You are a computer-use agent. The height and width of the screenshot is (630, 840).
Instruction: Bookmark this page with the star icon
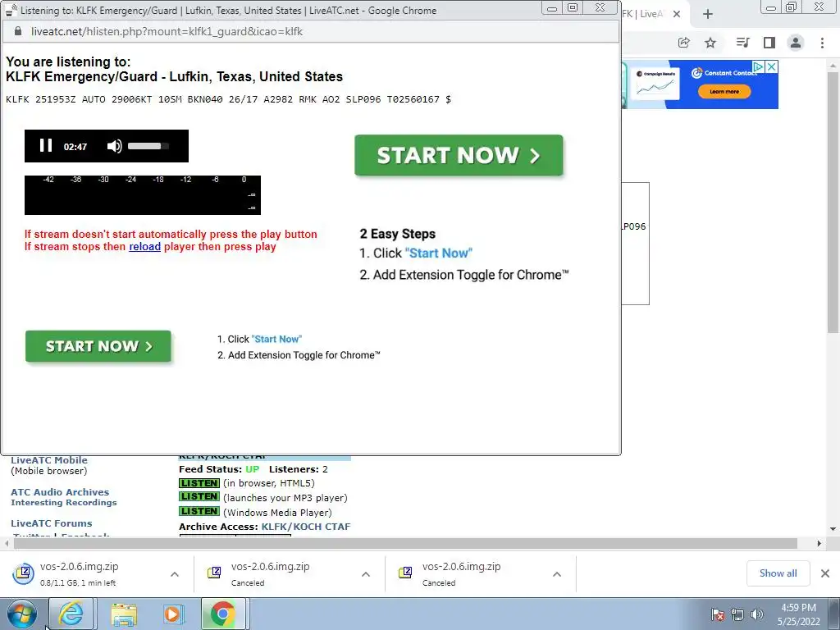tap(710, 43)
